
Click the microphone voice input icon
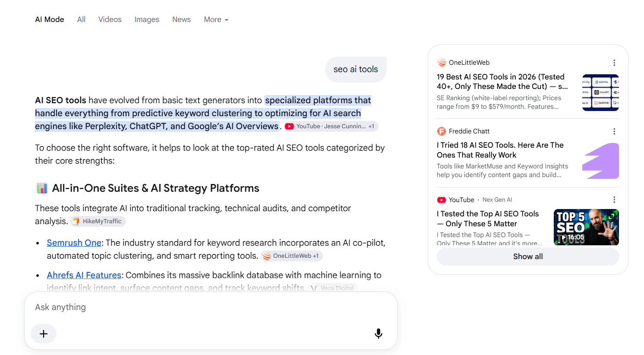(378, 333)
